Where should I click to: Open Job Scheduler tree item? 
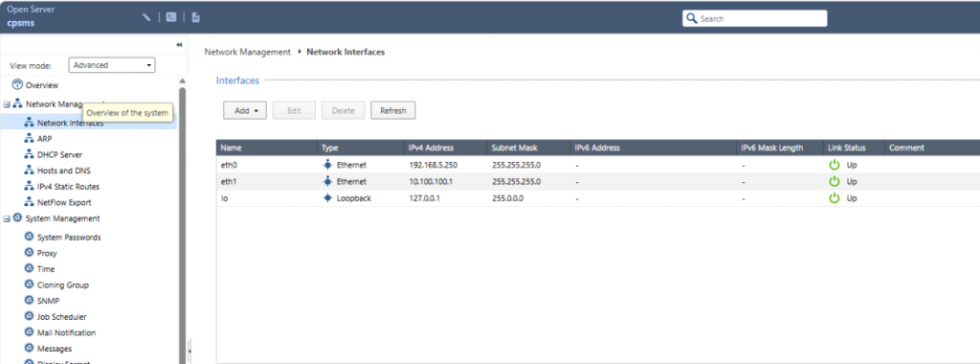[x=62, y=317]
